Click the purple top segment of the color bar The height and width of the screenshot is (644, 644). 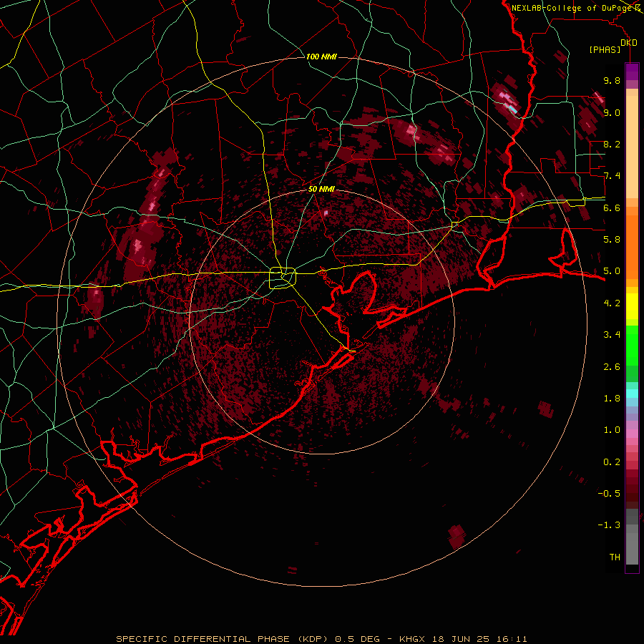pos(632,72)
